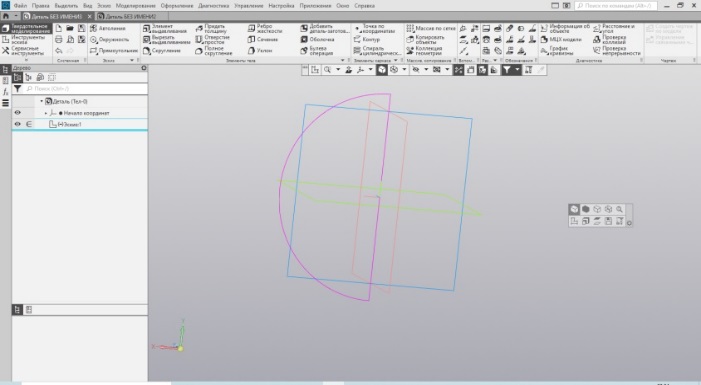
Task: Click the print icon
Action: coord(59,39)
